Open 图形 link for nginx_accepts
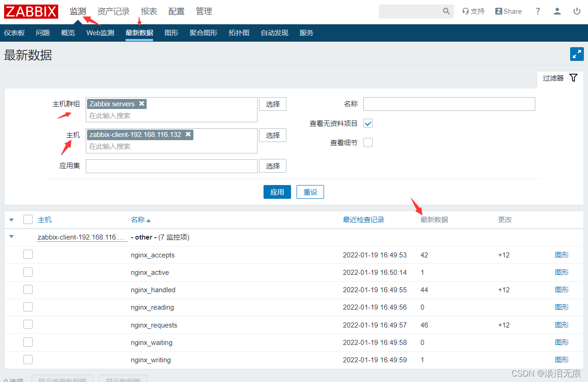 pyautogui.click(x=562, y=255)
